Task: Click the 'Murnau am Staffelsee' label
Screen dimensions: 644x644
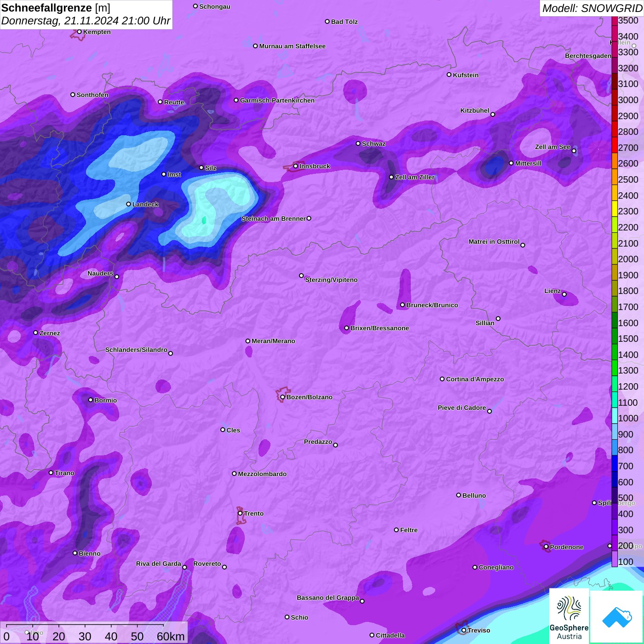Action: [292, 46]
